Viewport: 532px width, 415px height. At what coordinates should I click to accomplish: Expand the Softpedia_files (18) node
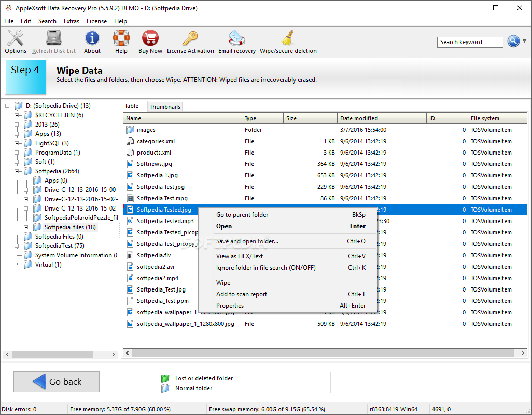26,227
